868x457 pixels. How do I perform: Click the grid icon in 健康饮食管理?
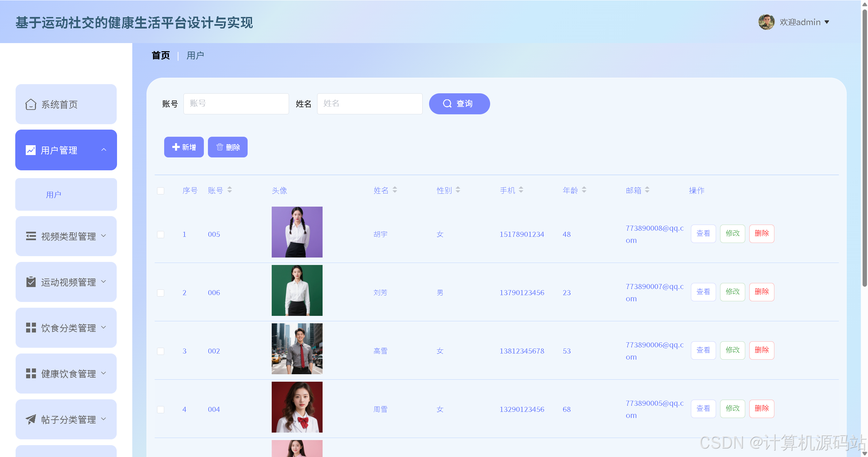point(31,374)
